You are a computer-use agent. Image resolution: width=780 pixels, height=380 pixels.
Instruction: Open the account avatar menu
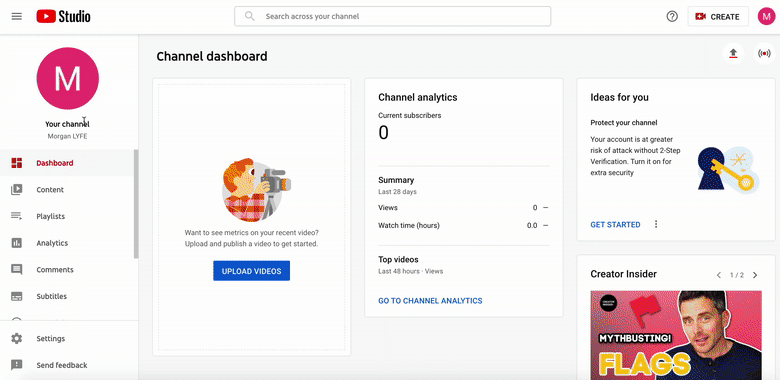(766, 16)
